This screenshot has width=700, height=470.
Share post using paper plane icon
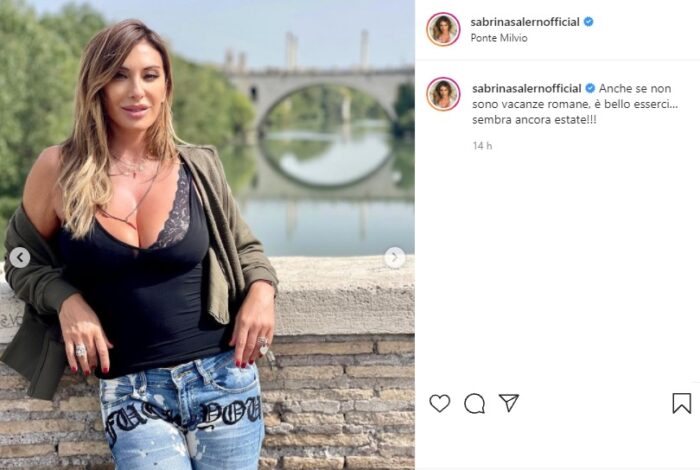pos(509,403)
